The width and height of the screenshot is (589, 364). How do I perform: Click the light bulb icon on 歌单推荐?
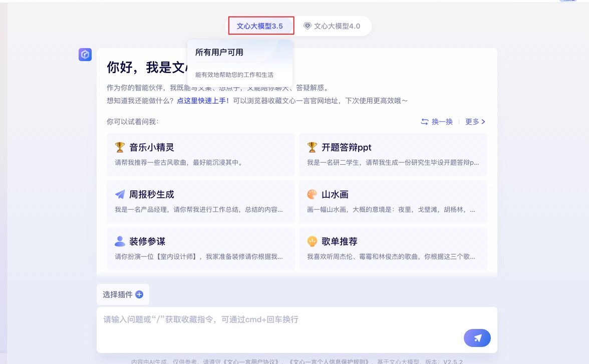click(312, 241)
